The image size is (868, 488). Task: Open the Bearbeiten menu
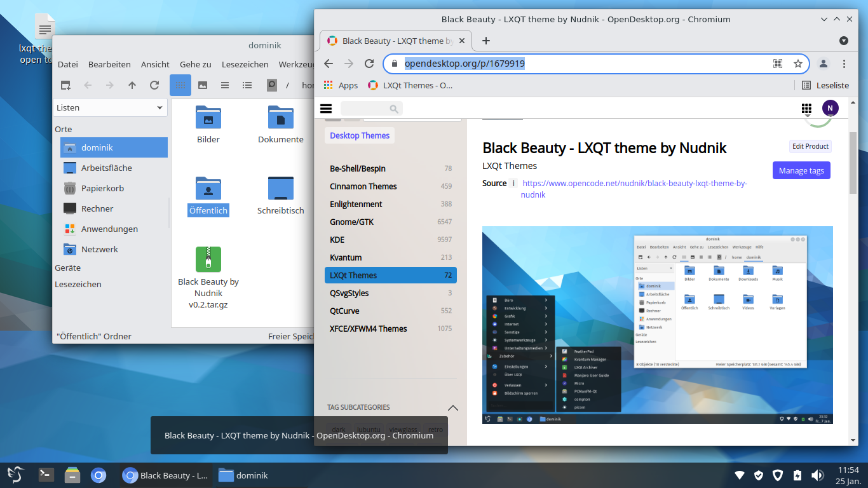tap(109, 64)
